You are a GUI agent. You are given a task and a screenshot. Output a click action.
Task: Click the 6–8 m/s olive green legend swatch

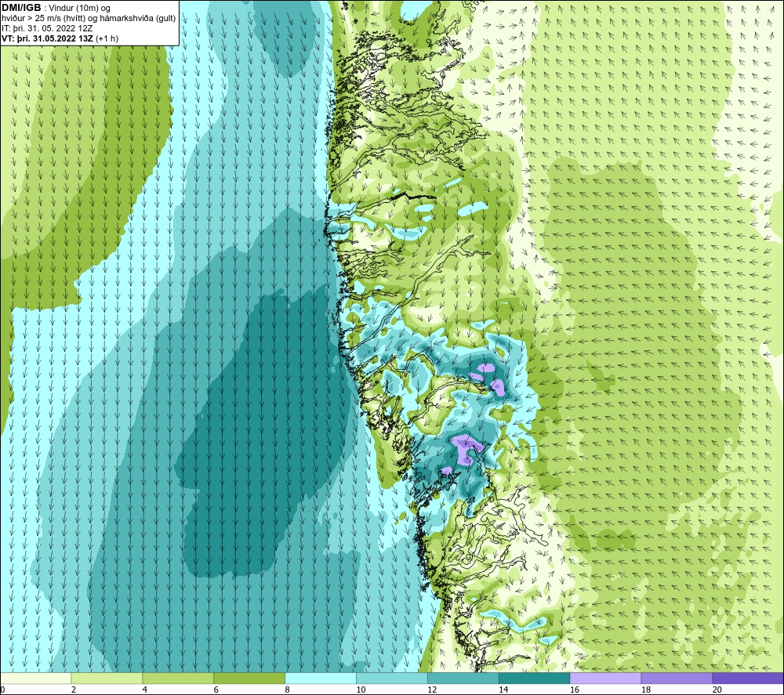[x=249, y=678]
